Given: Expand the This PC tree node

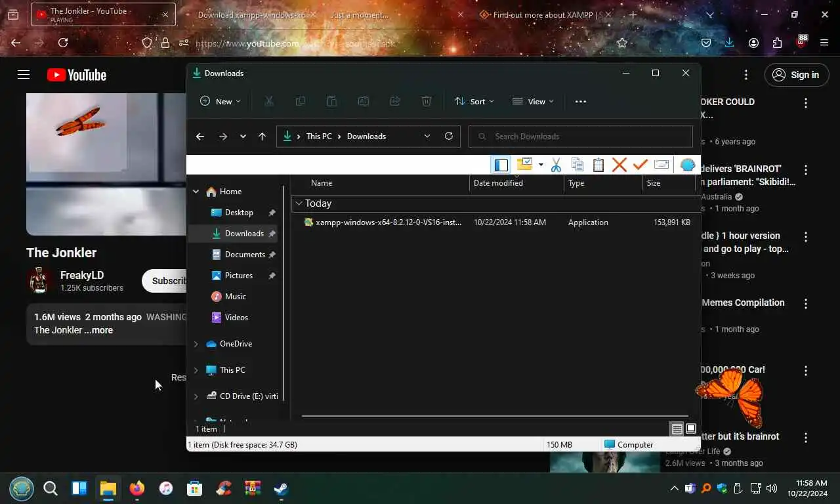Looking at the screenshot, I should point(196,370).
